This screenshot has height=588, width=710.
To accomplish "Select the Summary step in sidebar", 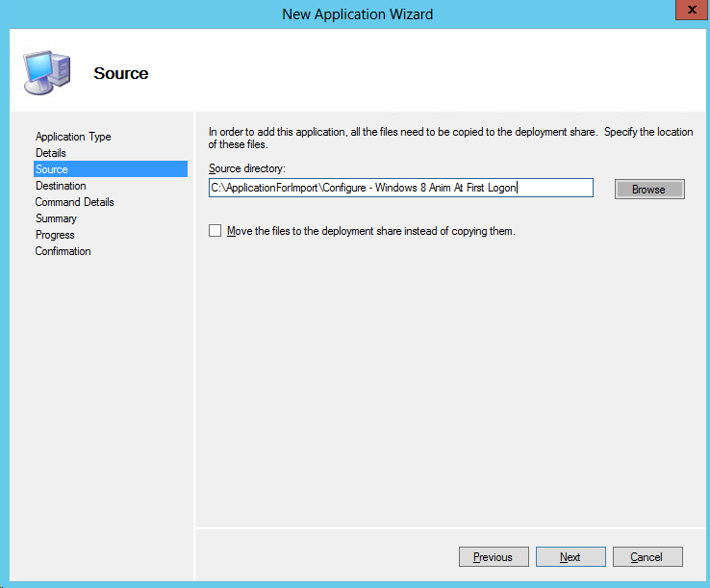I will tap(56, 218).
